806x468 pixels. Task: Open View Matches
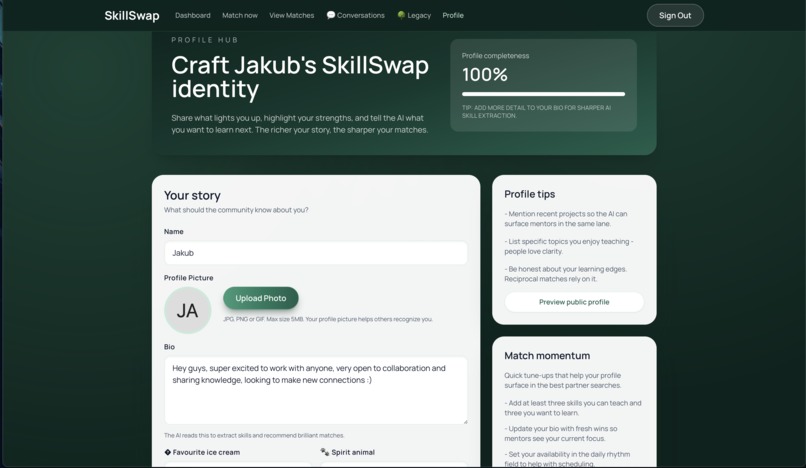tap(291, 15)
